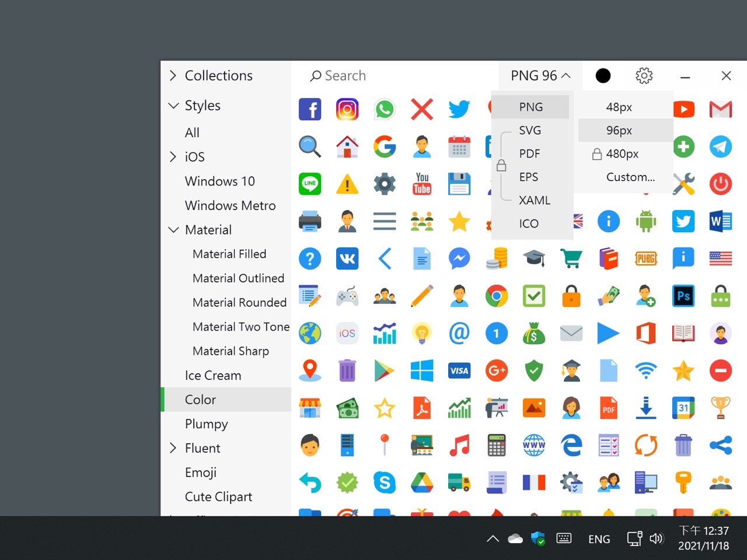The height and width of the screenshot is (560, 747).
Task: Pick the Photoshop Ps icon
Action: (683, 296)
